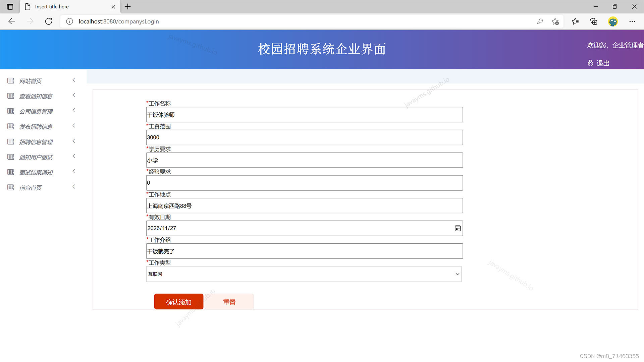Expand the 面试结果通知 chevron
This screenshot has height=362, width=644.
click(x=74, y=172)
